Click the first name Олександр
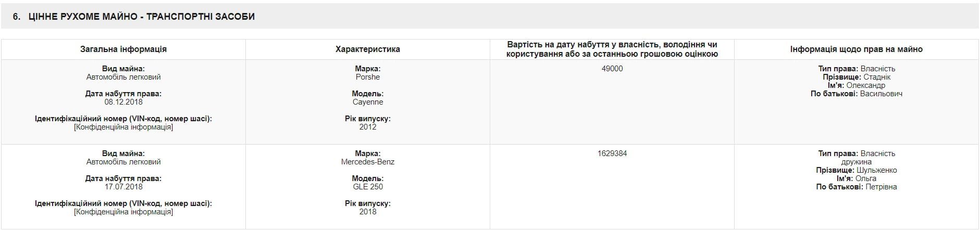980x231 pixels. [x=865, y=85]
